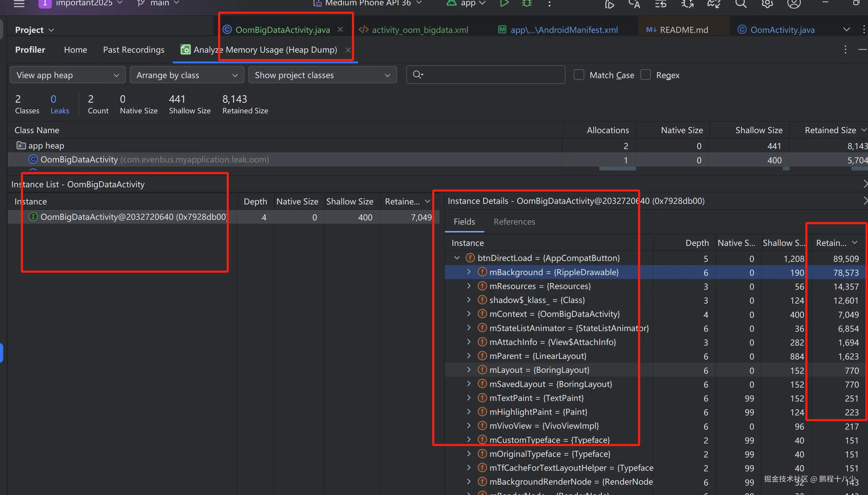Click the user account avatar icon
The width and height of the screenshot is (868, 495).
(x=794, y=4)
